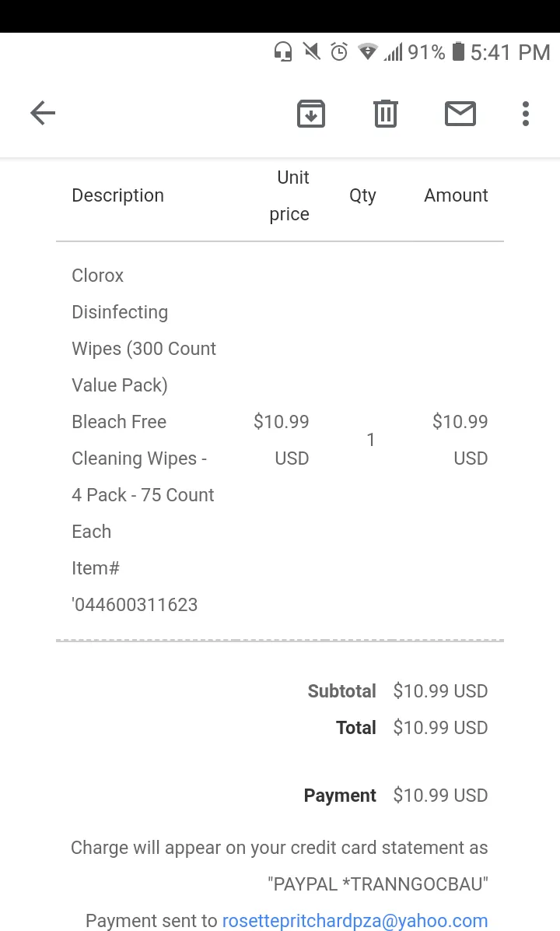This screenshot has height=931, width=560.
Task: Archive this email with the archive icon
Action: (x=311, y=113)
